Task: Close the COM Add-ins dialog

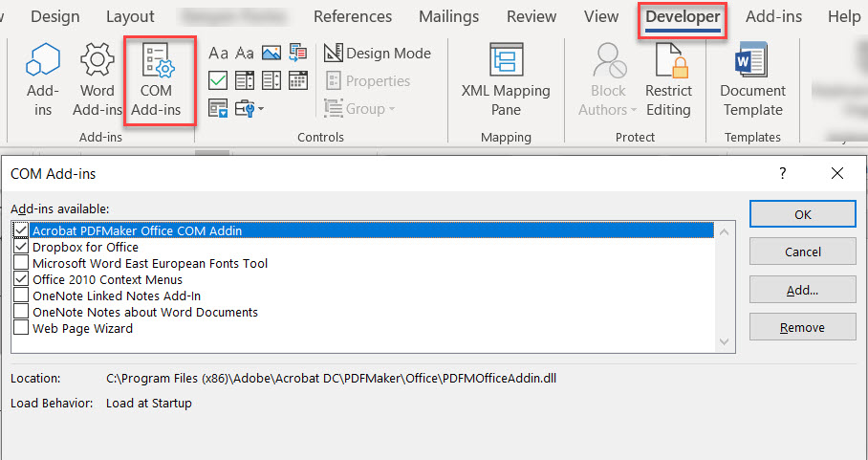Action: point(837,174)
